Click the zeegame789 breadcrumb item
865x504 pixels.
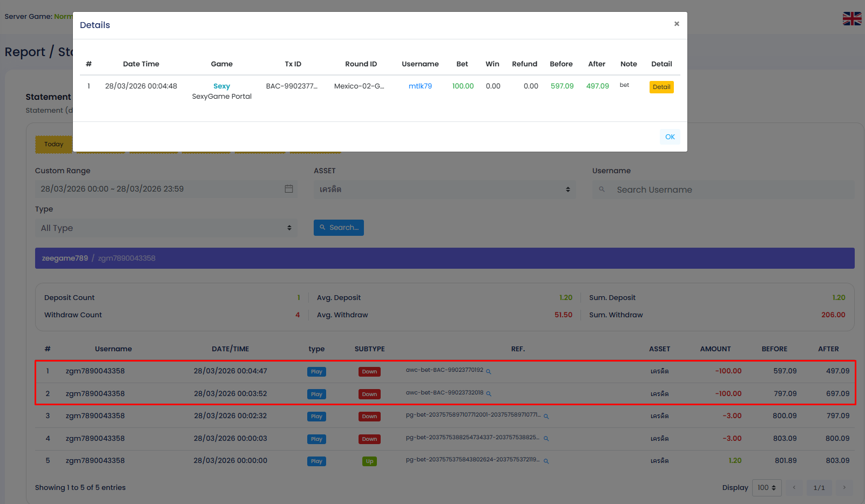click(65, 258)
